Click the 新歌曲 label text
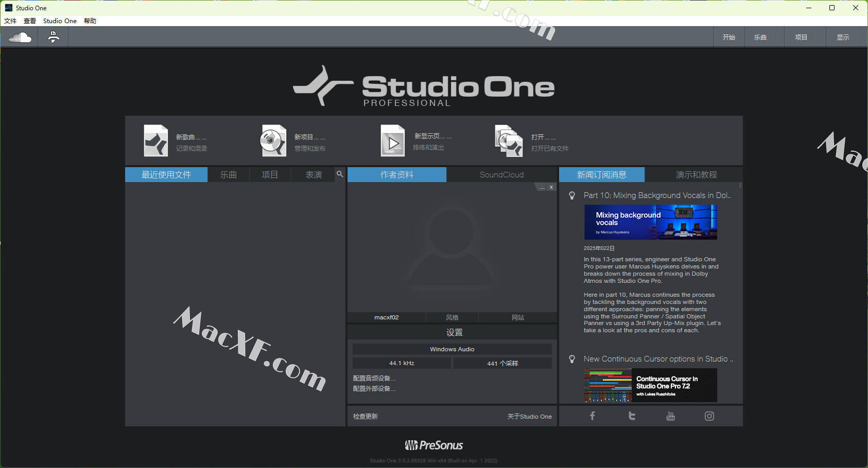Image resolution: width=868 pixels, height=468 pixels. click(191, 137)
